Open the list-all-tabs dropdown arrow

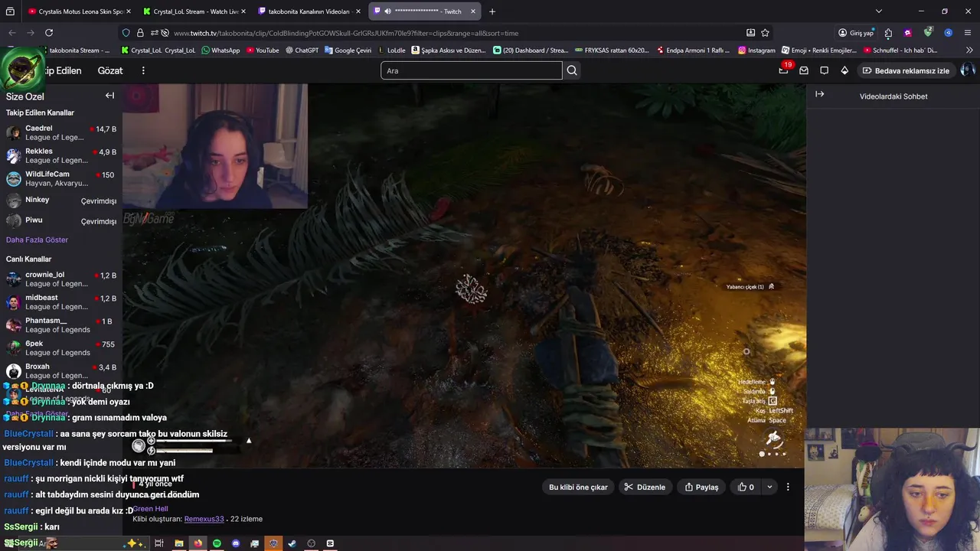tap(879, 11)
